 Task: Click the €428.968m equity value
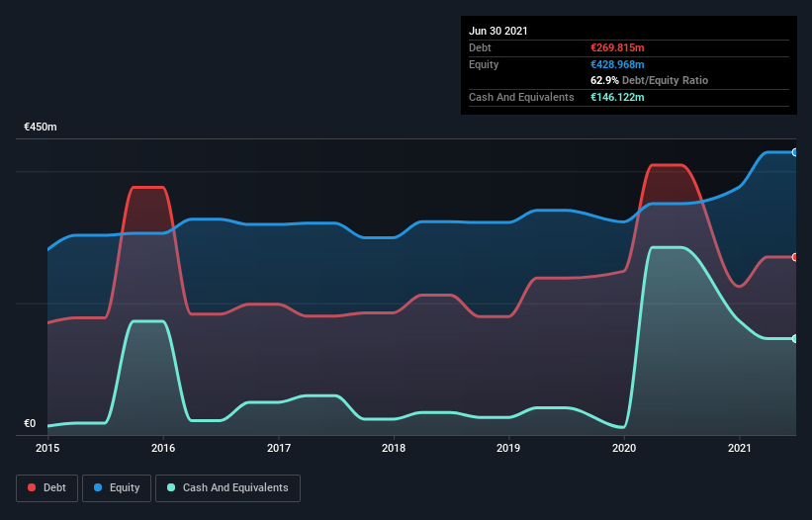tap(617, 64)
